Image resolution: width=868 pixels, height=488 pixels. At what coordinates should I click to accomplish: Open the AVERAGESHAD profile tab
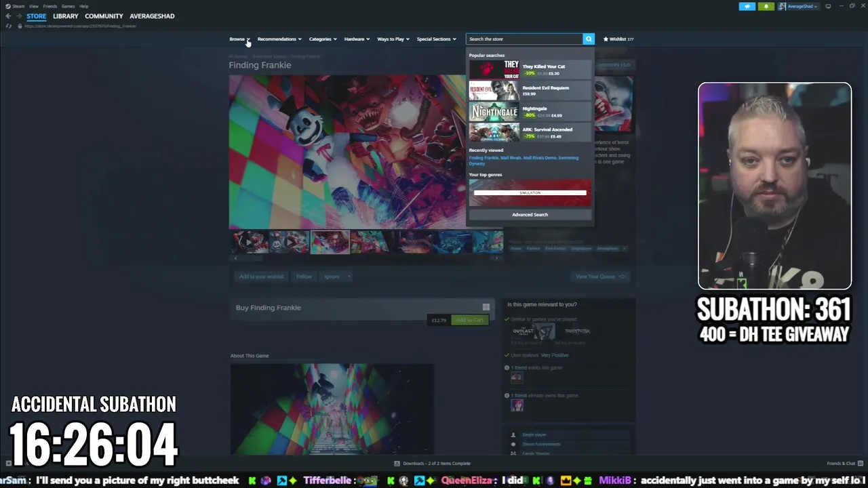click(152, 16)
